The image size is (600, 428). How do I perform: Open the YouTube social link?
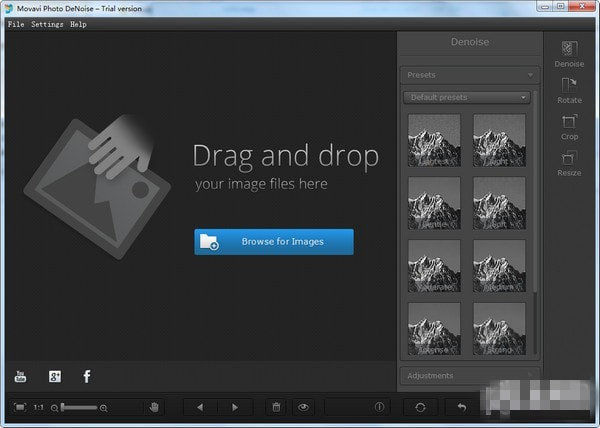(x=20, y=376)
